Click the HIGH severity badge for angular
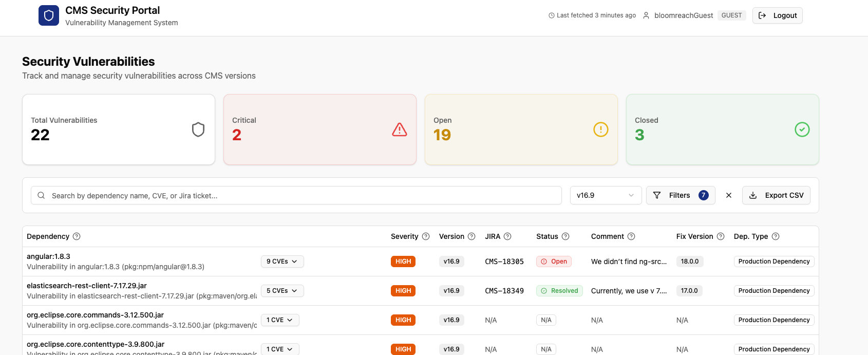The image size is (868, 355). (403, 261)
